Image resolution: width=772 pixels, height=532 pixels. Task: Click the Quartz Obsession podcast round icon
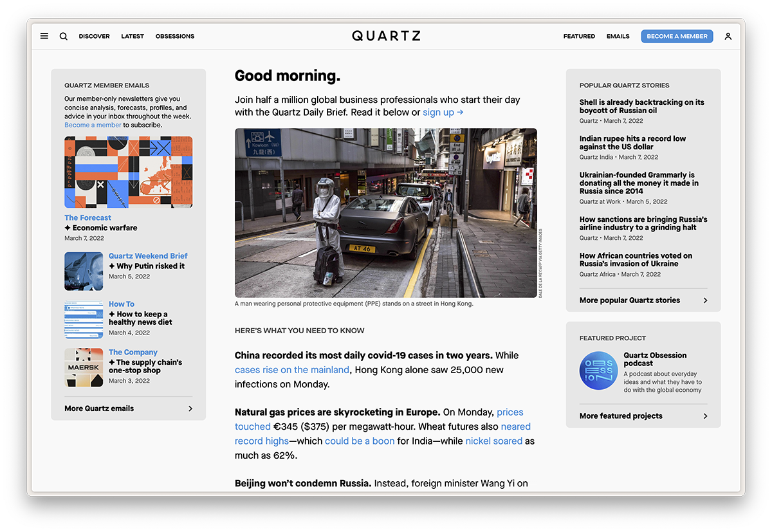598,371
